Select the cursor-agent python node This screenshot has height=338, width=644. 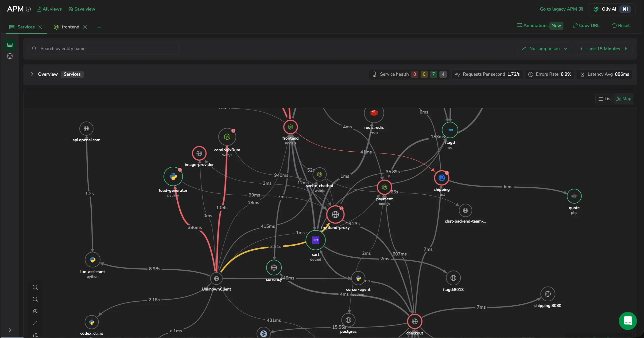tap(358, 279)
